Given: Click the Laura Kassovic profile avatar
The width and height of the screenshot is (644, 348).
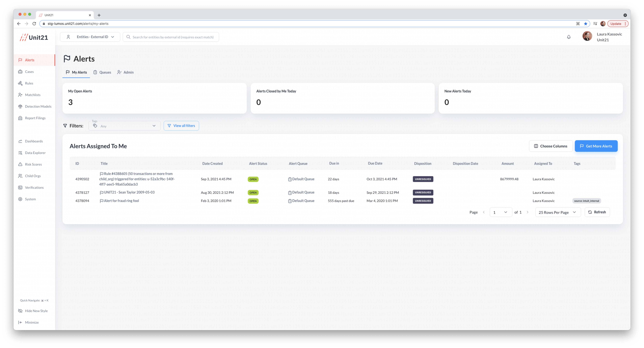Looking at the screenshot, I should 587,36.
